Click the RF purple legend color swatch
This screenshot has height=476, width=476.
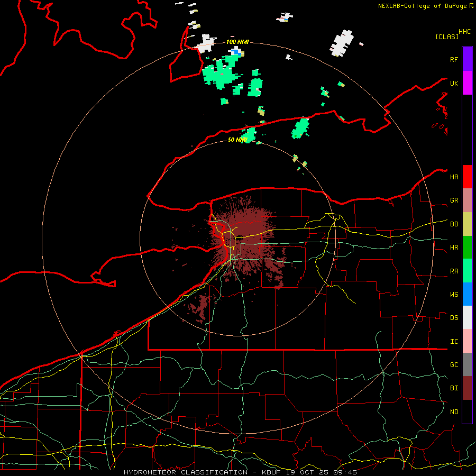(467, 59)
